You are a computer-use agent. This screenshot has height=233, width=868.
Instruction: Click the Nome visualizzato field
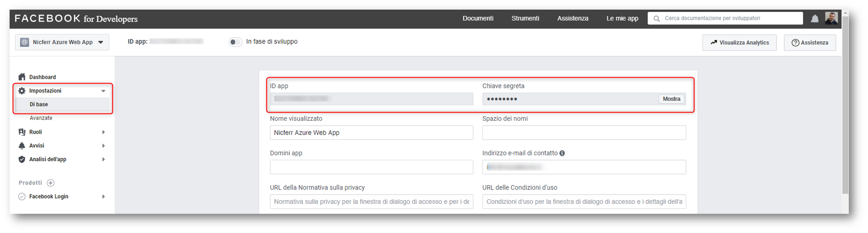[x=371, y=133]
